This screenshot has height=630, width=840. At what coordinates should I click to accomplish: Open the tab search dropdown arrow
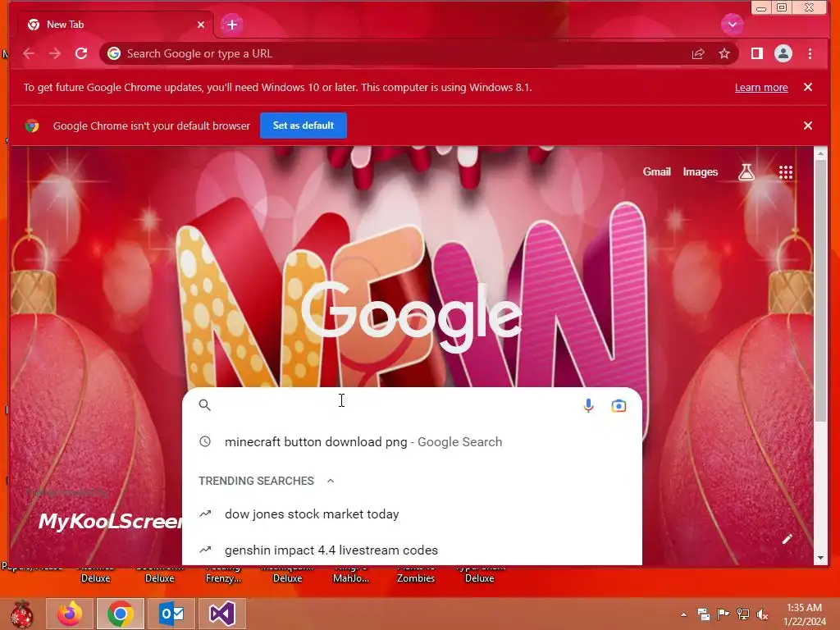tap(733, 24)
